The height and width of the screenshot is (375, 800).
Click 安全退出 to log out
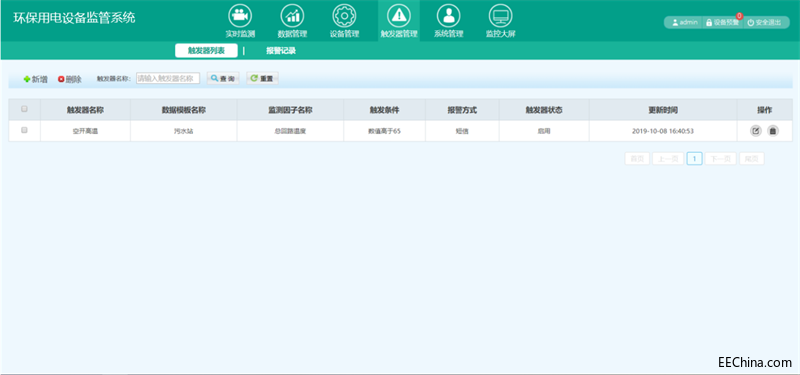pyautogui.click(x=764, y=23)
